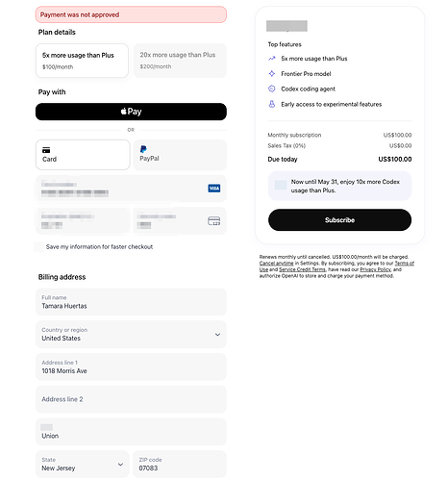
Task: Click the PayPal logo icon
Action: (143, 149)
